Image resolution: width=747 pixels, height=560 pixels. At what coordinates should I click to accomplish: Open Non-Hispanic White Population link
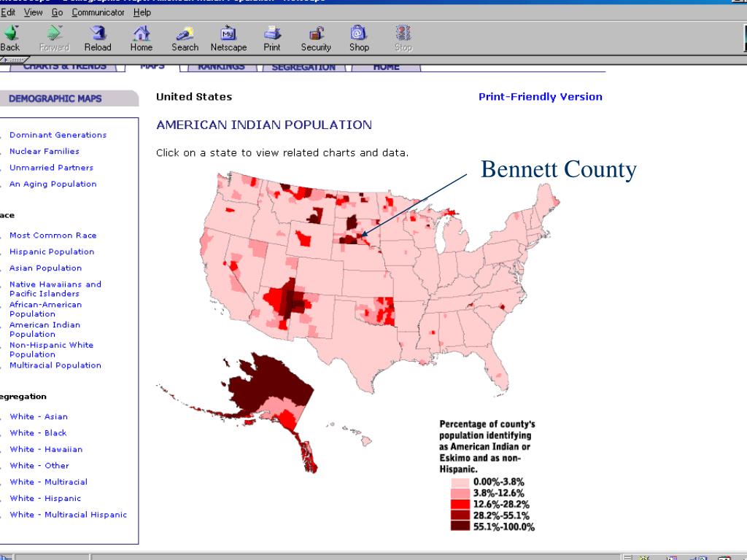[52, 349]
